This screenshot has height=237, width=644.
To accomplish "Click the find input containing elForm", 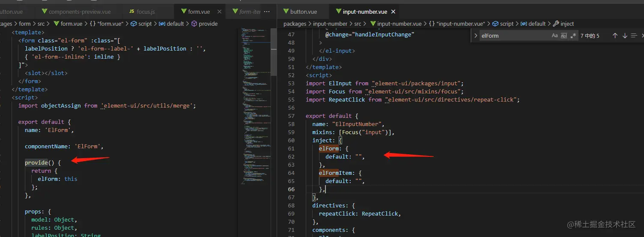I will pyautogui.click(x=529, y=36).
